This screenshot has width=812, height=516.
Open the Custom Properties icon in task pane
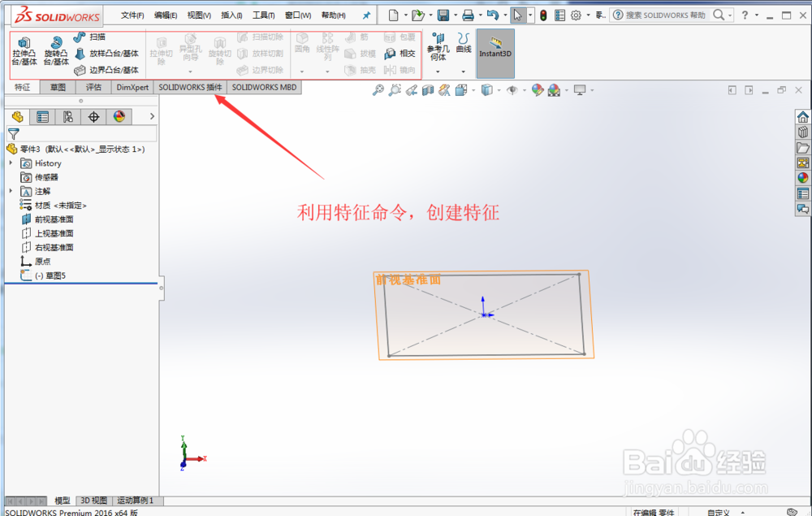pyautogui.click(x=803, y=193)
